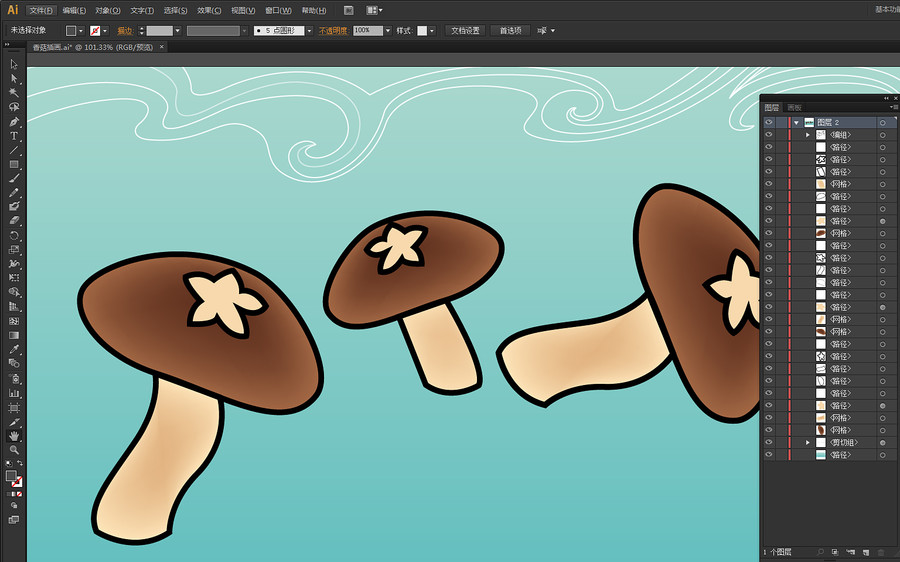Image resolution: width=900 pixels, height=562 pixels.
Task: Click Locate Object magnifier in Layers panel
Action: pyautogui.click(x=820, y=552)
